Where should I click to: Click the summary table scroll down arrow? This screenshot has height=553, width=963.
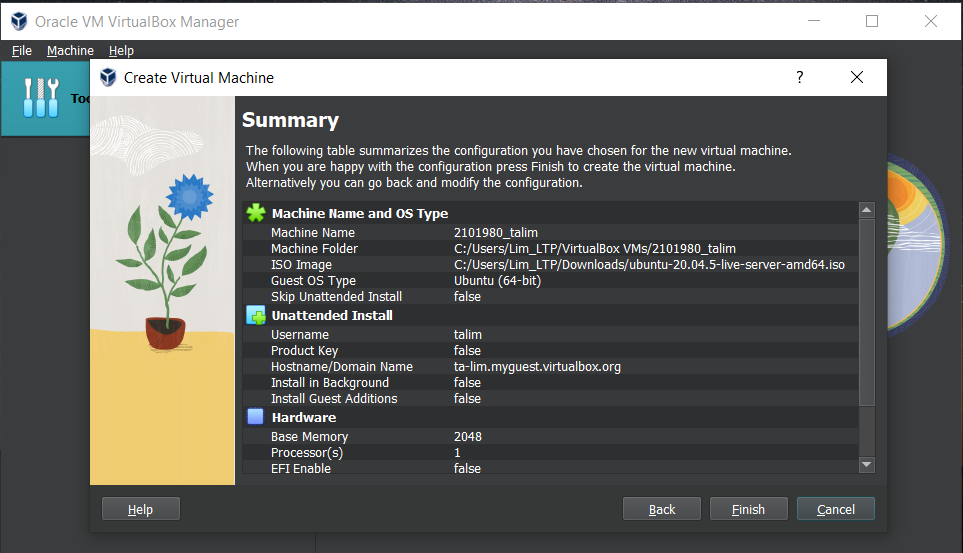(x=867, y=465)
